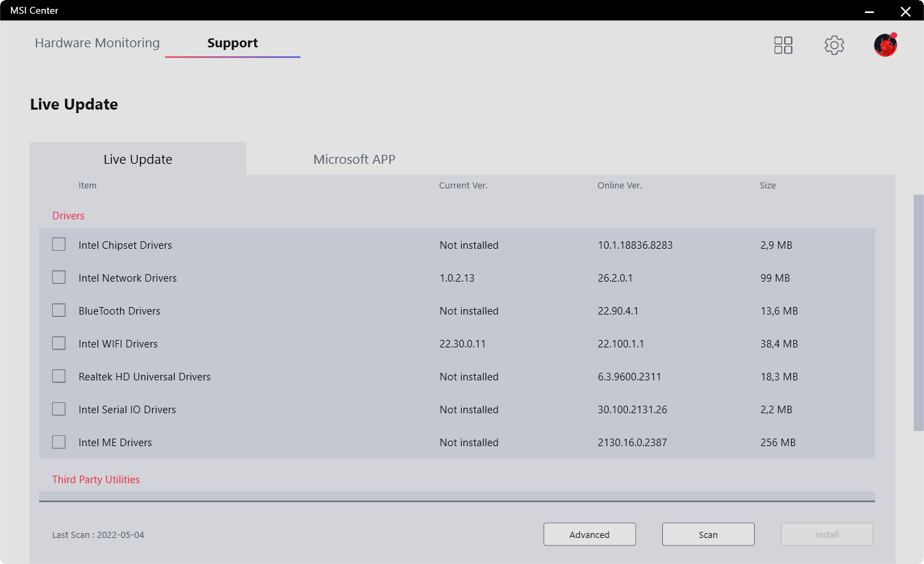This screenshot has width=924, height=564.
Task: Minimize the MSI Center window
Action: pos(870,11)
